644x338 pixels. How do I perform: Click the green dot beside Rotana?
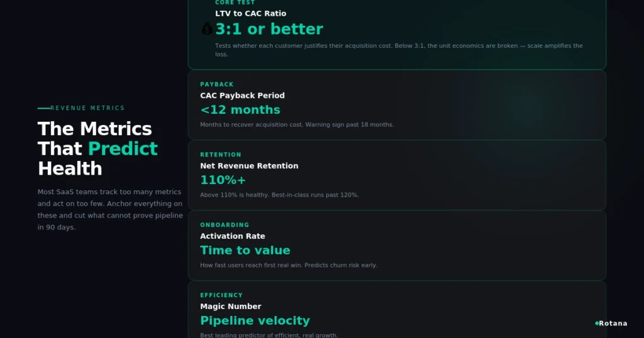(597, 323)
